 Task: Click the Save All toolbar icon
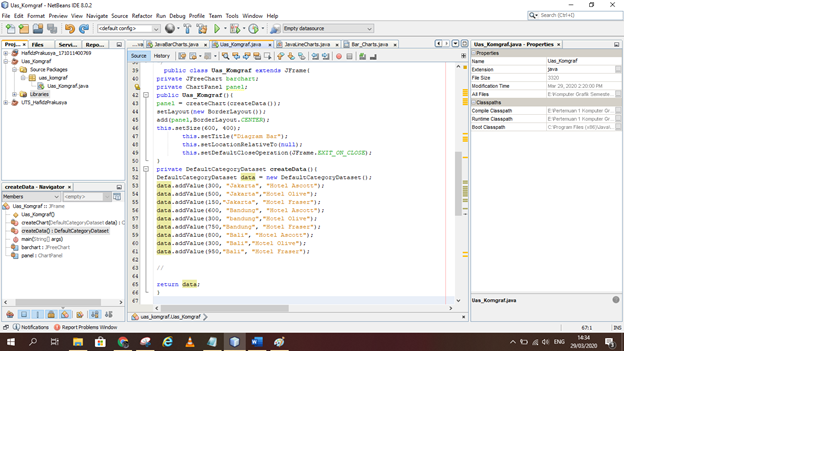[x=52, y=29]
